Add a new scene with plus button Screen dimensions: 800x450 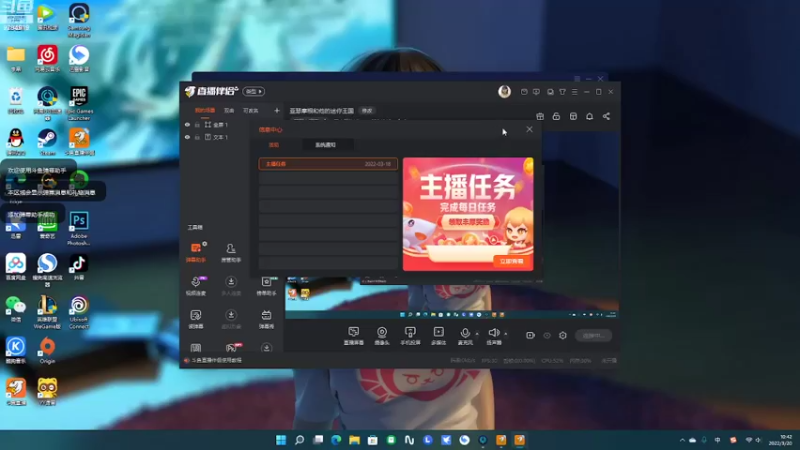(277, 110)
